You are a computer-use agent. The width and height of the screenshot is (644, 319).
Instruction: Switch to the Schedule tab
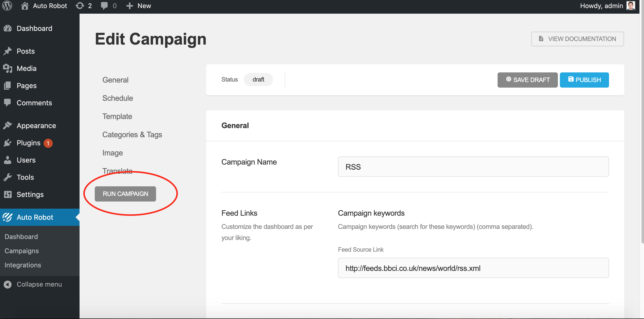coord(118,98)
